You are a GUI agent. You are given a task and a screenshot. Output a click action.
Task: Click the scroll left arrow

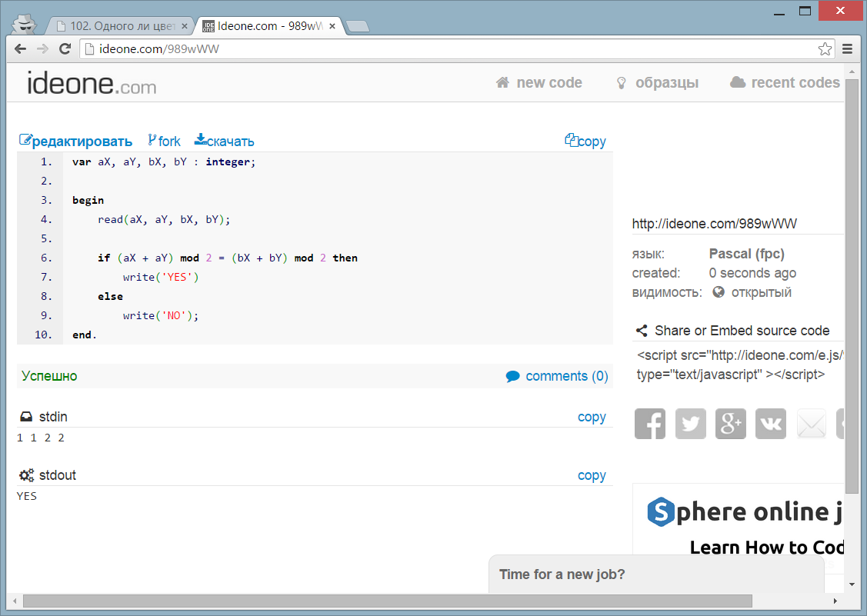tap(15, 601)
